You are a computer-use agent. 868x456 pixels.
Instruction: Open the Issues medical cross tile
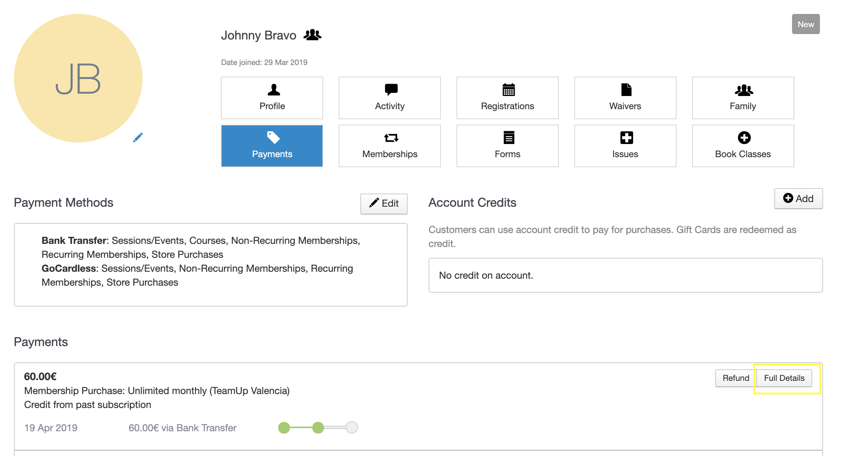click(x=625, y=146)
